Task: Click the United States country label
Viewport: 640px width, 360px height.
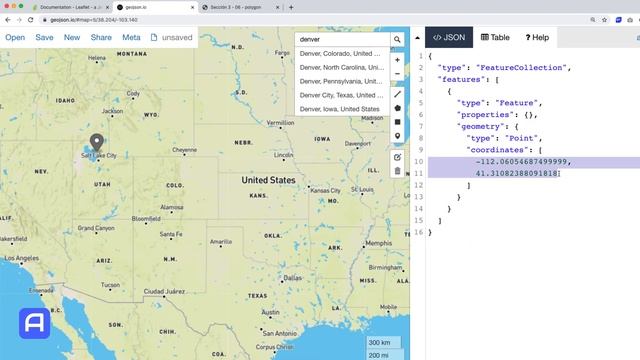Action: [x=268, y=180]
